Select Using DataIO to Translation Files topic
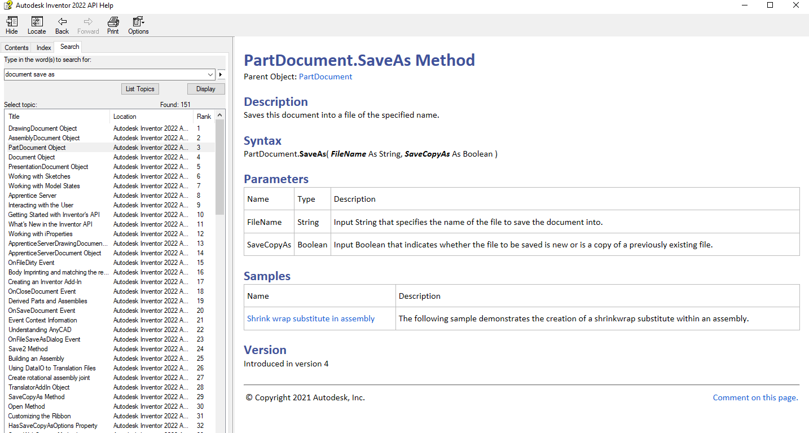This screenshot has width=809, height=444. [52, 368]
